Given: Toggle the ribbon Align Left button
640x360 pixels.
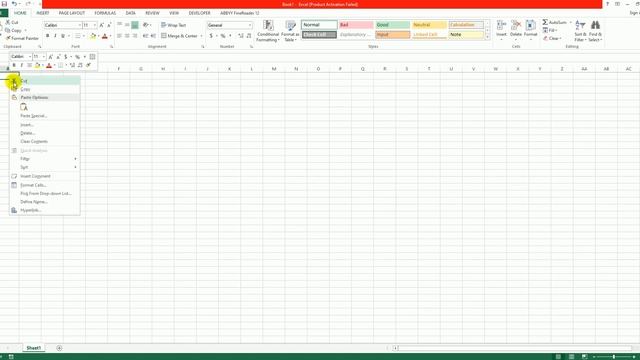Looking at the screenshot, I should coord(119,36).
